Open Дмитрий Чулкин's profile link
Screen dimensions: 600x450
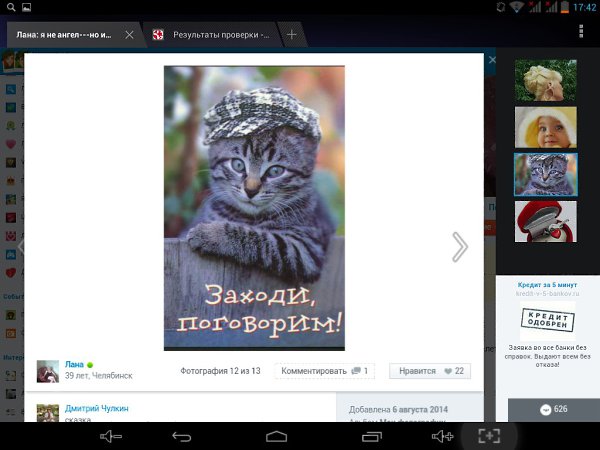coord(97,408)
